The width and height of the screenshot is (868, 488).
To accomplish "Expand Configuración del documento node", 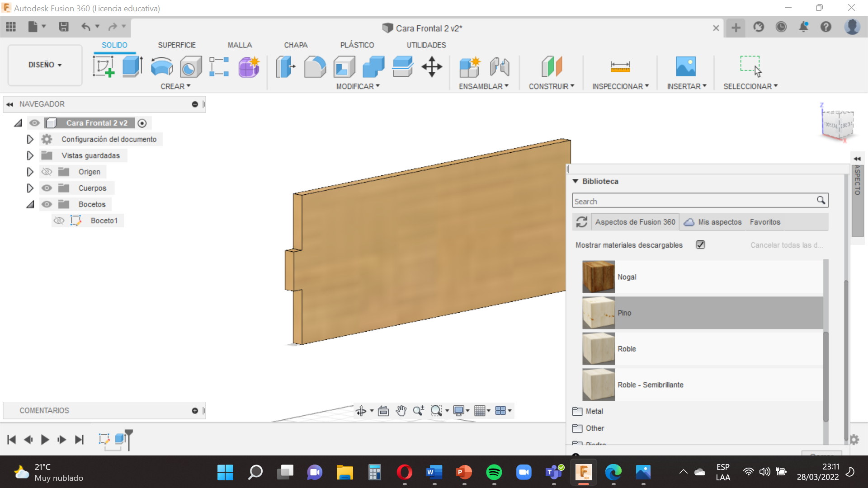I will tap(30, 139).
